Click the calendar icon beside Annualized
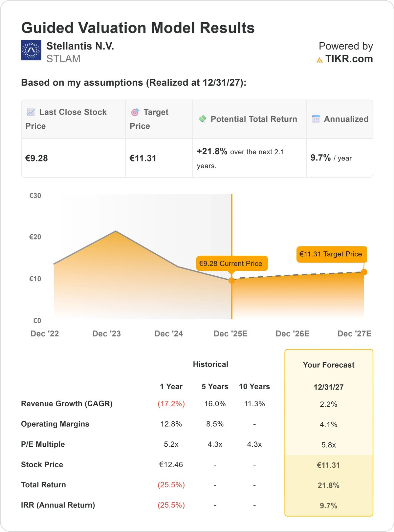The width and height of the screenshot is (394, 532). click(316, 119)
